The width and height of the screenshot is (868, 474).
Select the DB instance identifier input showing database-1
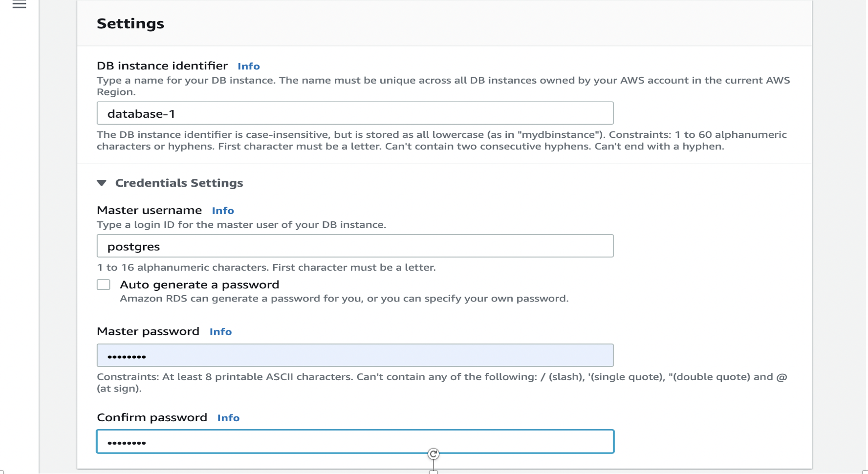click(x=354, y=113)
